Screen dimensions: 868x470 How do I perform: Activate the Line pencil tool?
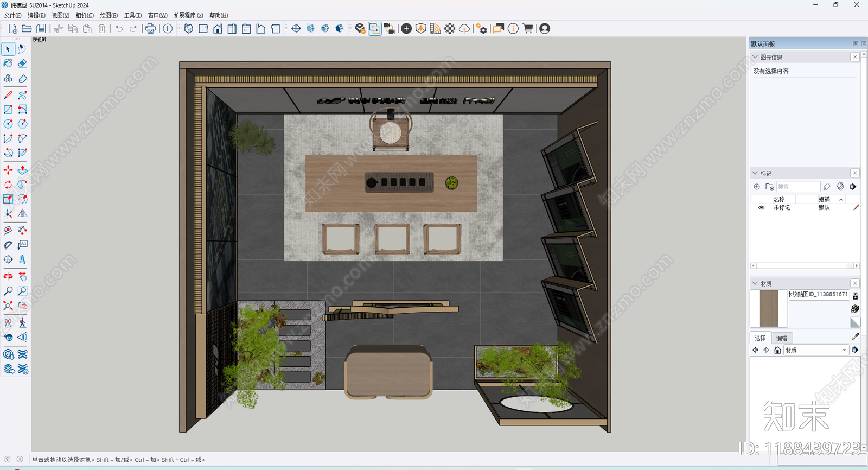click(8, 95)
